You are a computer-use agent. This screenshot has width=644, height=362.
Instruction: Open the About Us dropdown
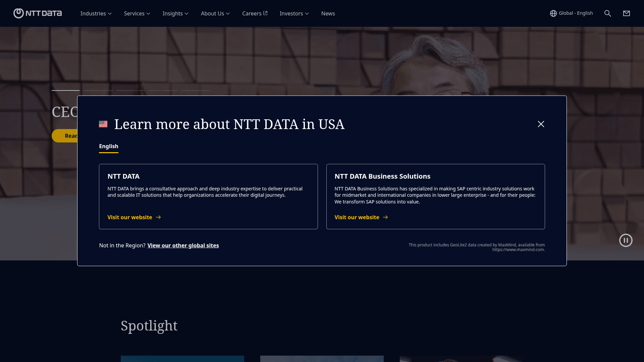(x=215, y=13)
